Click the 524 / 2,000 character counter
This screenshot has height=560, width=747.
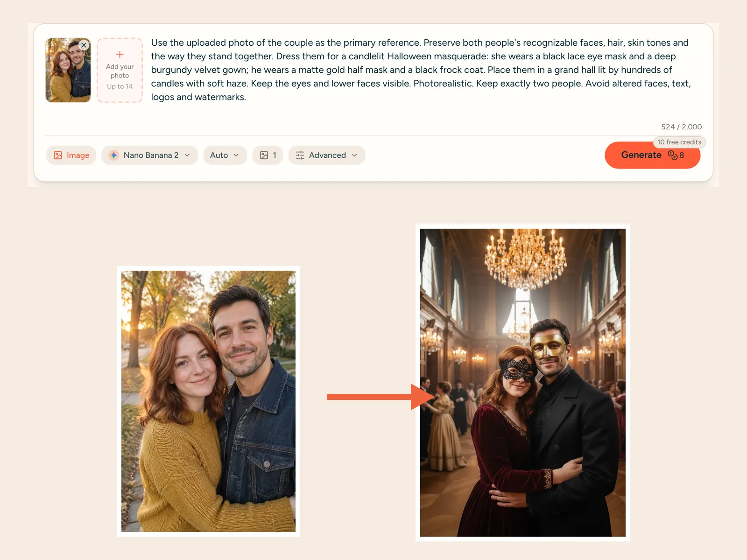pyautogui.click(x=681, y=127)
